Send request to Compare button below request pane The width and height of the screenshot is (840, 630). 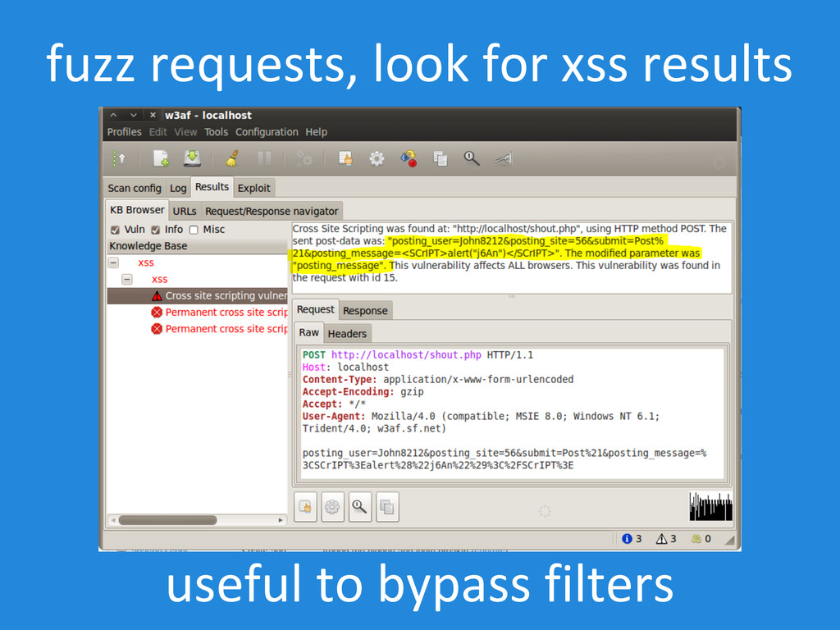387,506
